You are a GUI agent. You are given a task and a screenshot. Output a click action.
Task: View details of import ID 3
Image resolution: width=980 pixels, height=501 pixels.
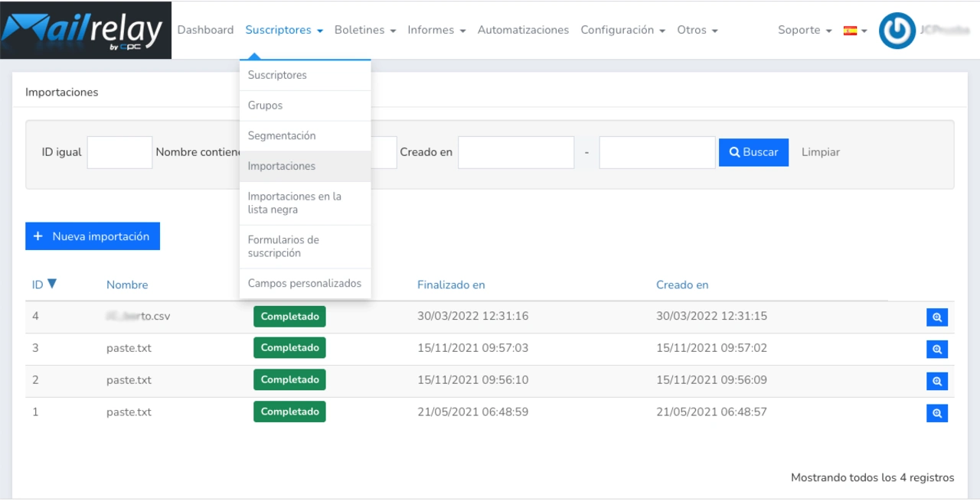point(936,350)
